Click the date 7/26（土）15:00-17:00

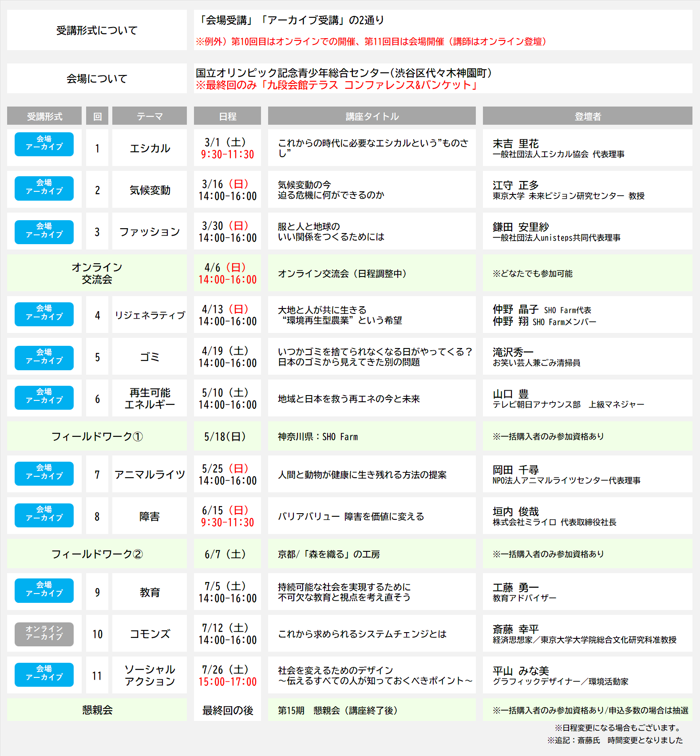point(227,675)
